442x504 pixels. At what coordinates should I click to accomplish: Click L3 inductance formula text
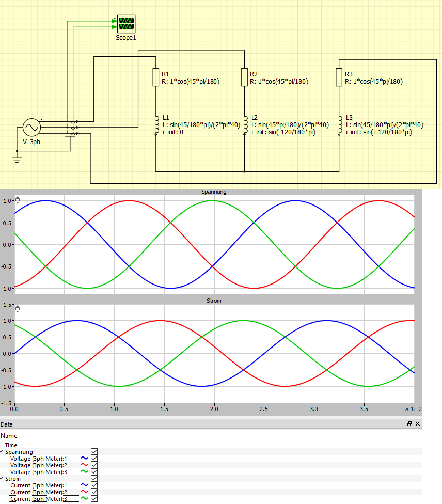[385, 125]
